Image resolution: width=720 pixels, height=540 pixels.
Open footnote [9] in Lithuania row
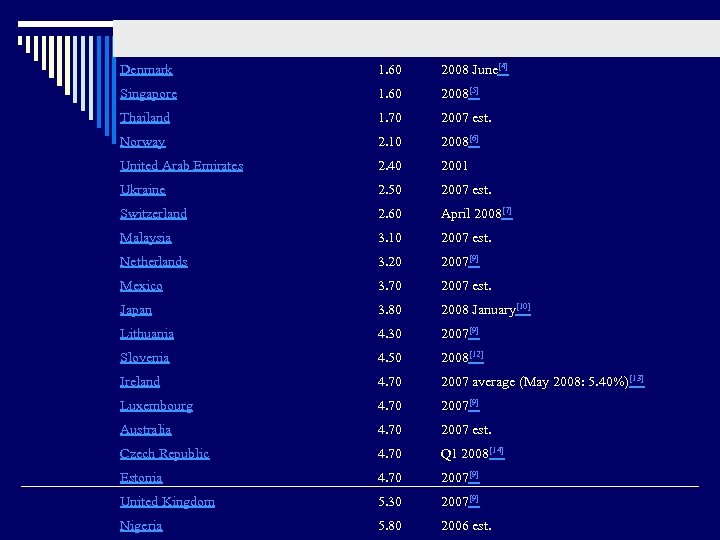click(474, 332)
